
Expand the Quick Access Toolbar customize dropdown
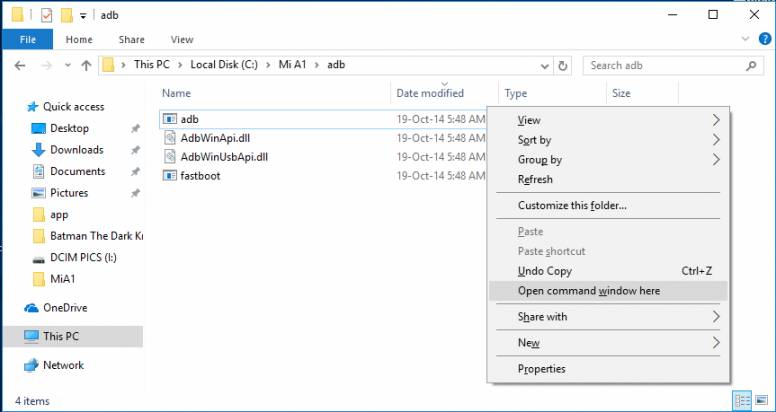(x=83, y=16)
